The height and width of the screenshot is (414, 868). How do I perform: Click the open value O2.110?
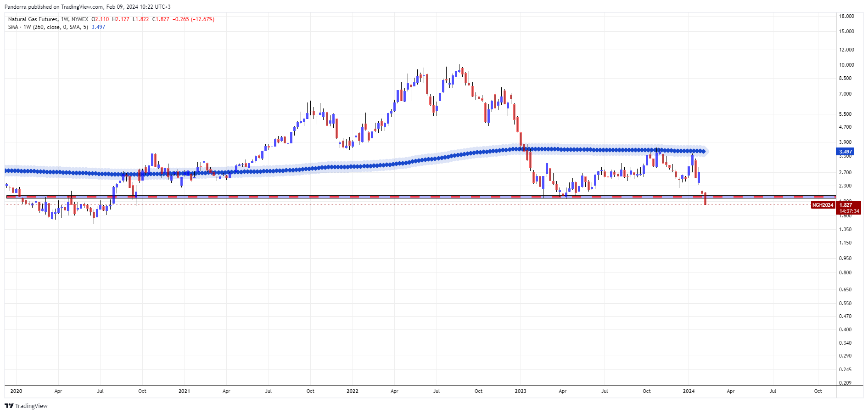100,19
